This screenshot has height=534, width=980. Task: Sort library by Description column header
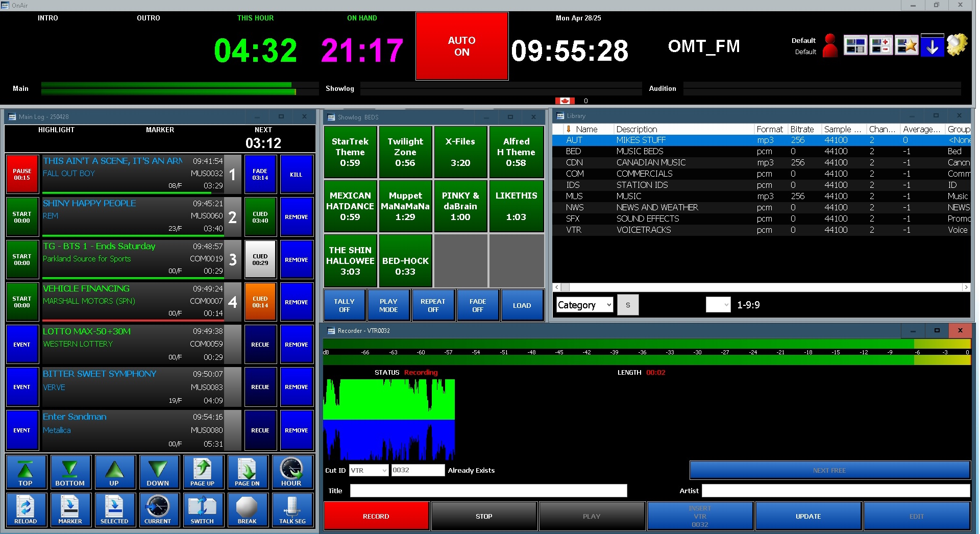(x=636, y=129)
